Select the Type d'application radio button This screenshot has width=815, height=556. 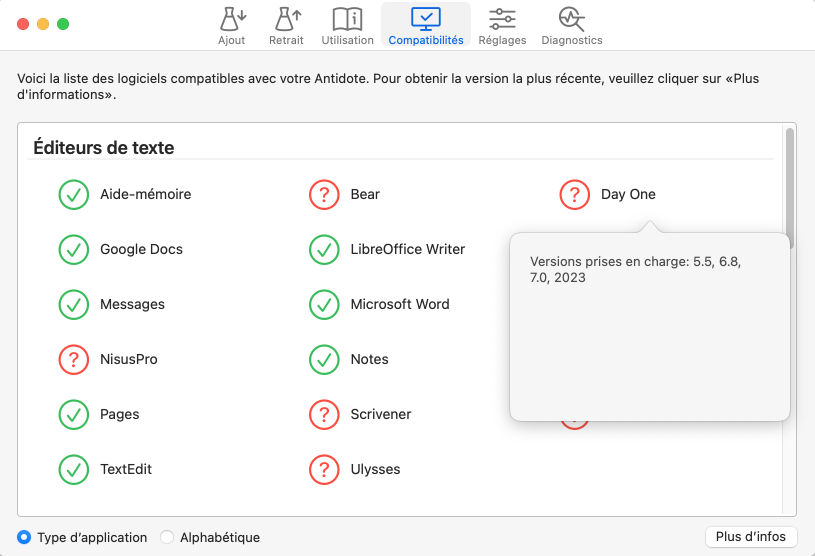(x=24, y=537)
